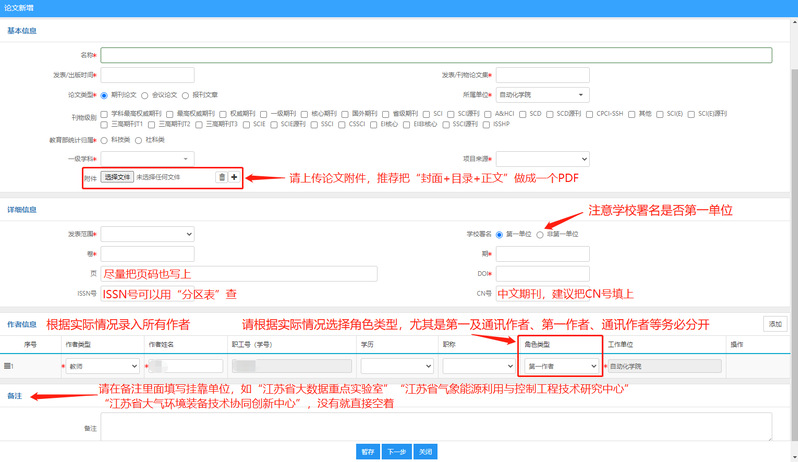Screen dimensions: 798x462
Task: Expand the 一级学科 dropdown
Action: coord(146,158)
